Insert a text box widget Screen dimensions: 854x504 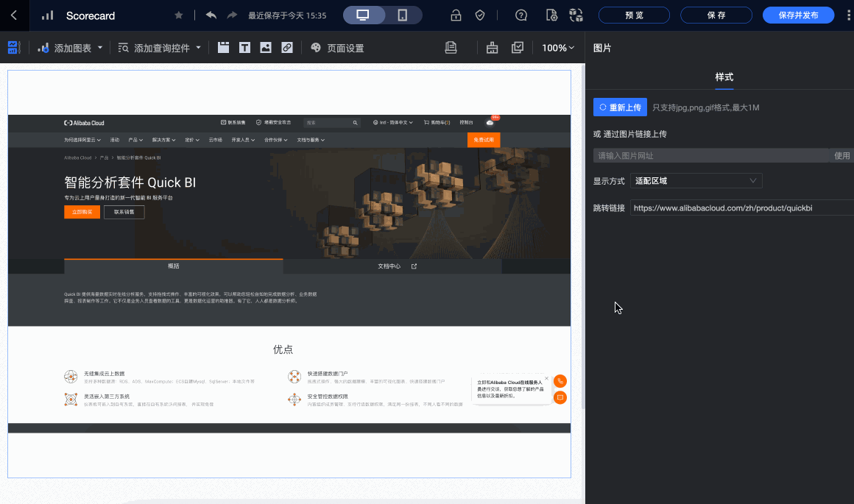[244, 48]
